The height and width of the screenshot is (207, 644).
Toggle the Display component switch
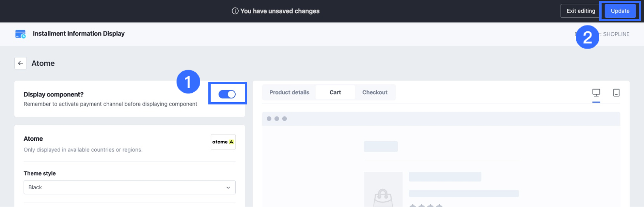[227, 94]
